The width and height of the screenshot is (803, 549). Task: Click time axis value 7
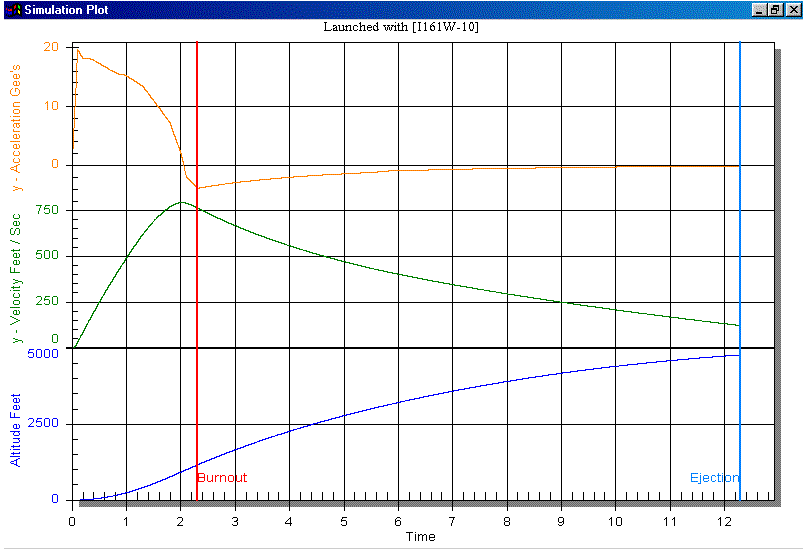coord(452,522)
